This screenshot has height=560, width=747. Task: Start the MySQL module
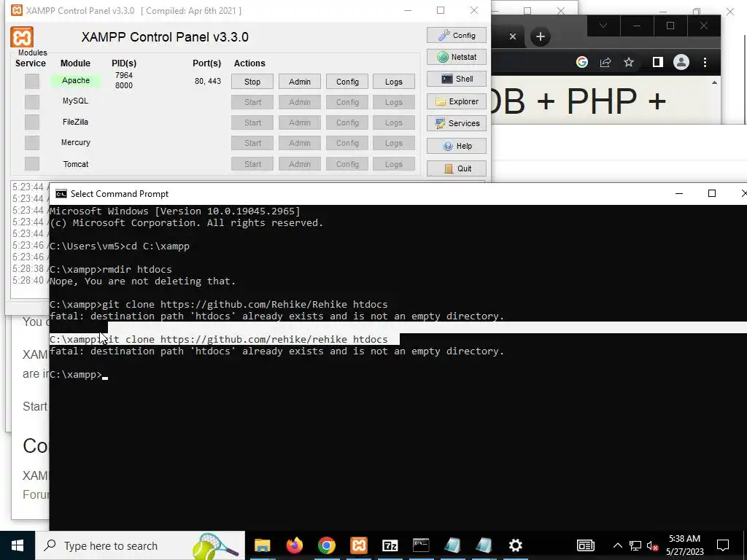(252, 102)
